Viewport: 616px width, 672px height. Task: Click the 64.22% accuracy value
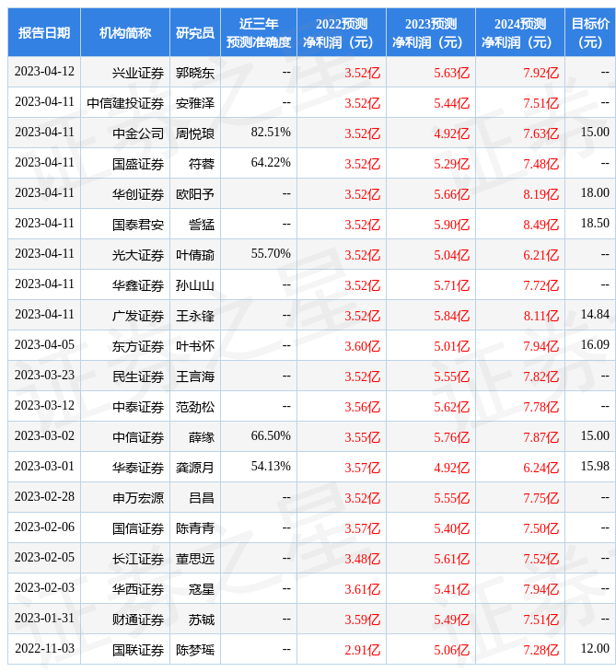pyautogui.click(x=271, y=162)
